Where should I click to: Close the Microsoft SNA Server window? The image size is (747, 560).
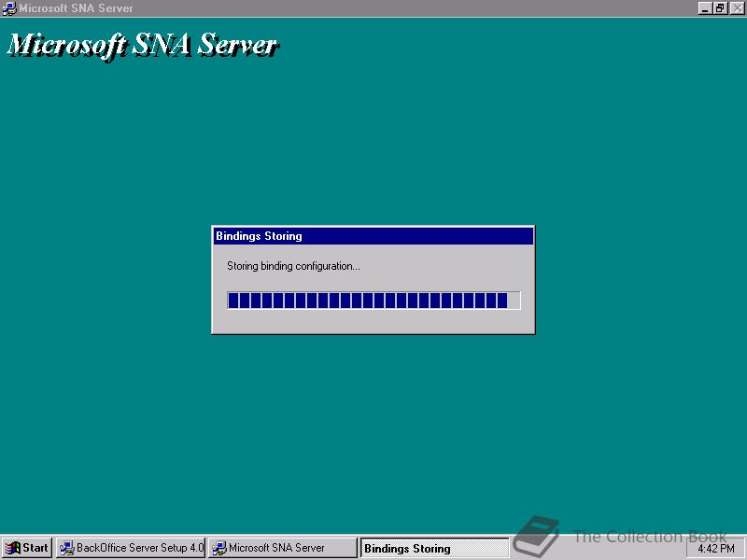pyautogui.click(x=737, y=8)
